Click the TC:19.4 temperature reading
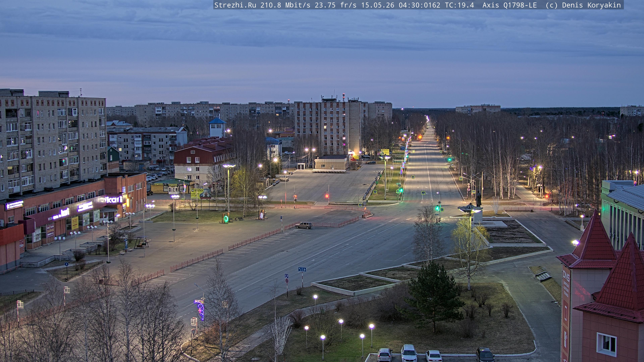This screenshot has height=362, width=644. click(x=459, y=5)
